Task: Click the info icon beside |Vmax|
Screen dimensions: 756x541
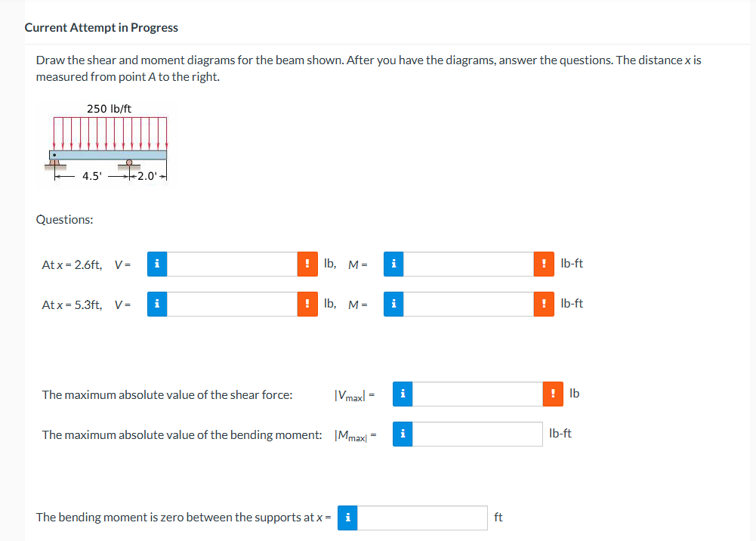Action: [x=402, y=394]
